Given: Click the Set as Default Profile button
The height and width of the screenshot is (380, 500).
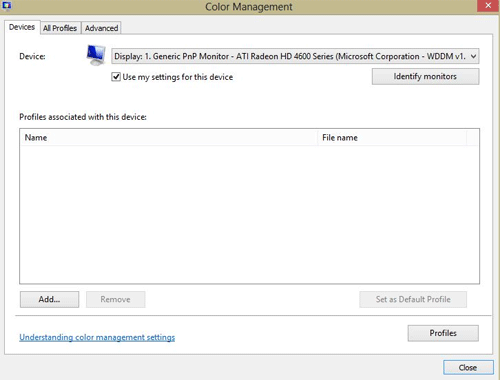Looking at the screenshot, I should pos(413,299).
